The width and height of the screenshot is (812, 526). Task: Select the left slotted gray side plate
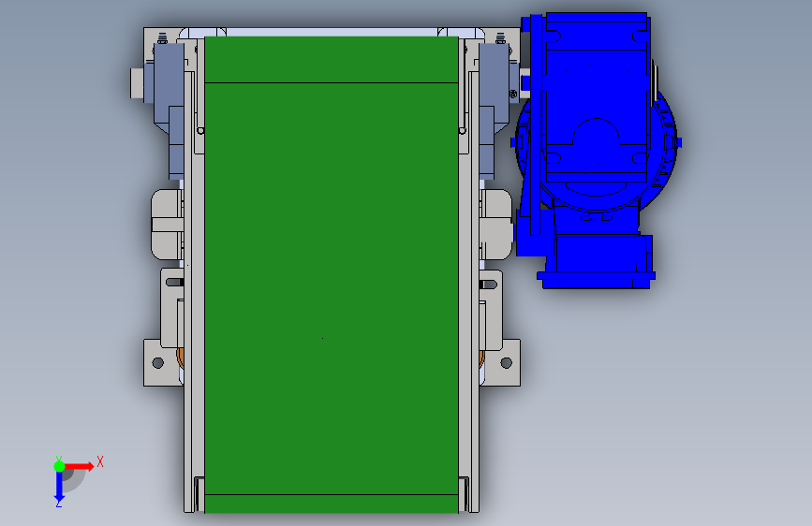pyautogui.click(x=172, y=308)
